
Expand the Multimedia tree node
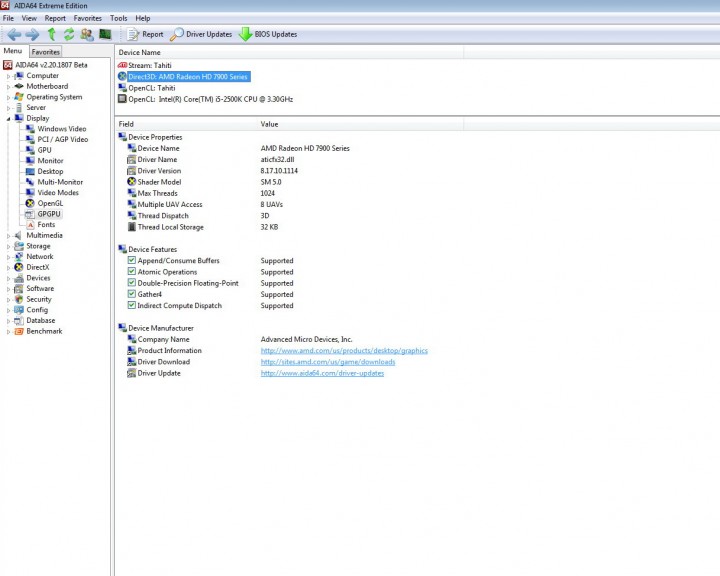coord(8,236)
